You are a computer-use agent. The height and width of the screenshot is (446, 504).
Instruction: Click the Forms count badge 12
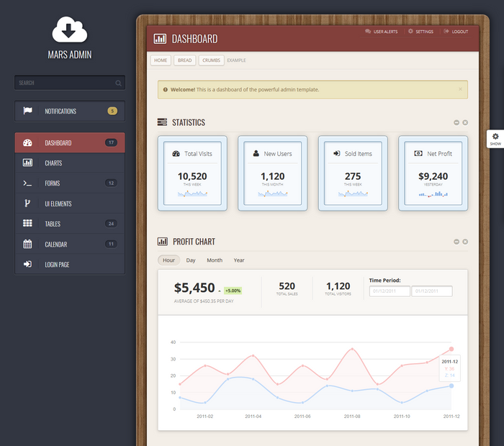[x=111, y=183]
